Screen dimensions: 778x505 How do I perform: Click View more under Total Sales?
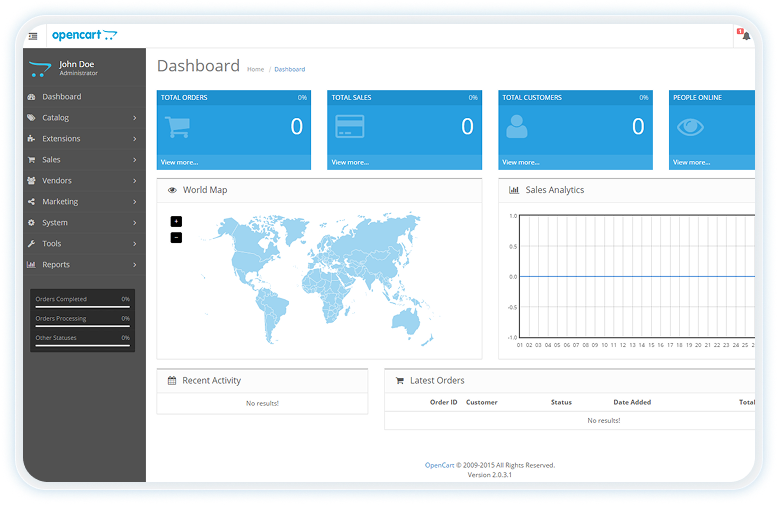[350, 162]
